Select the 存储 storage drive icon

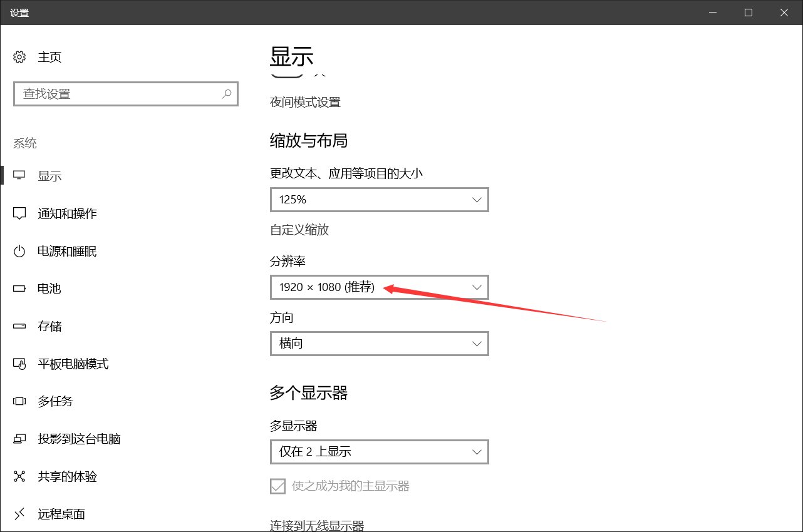point(19,326)
